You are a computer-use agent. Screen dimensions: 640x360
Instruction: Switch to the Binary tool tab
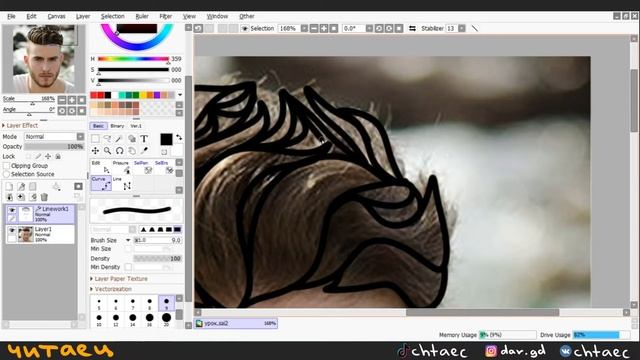(117, 126)
